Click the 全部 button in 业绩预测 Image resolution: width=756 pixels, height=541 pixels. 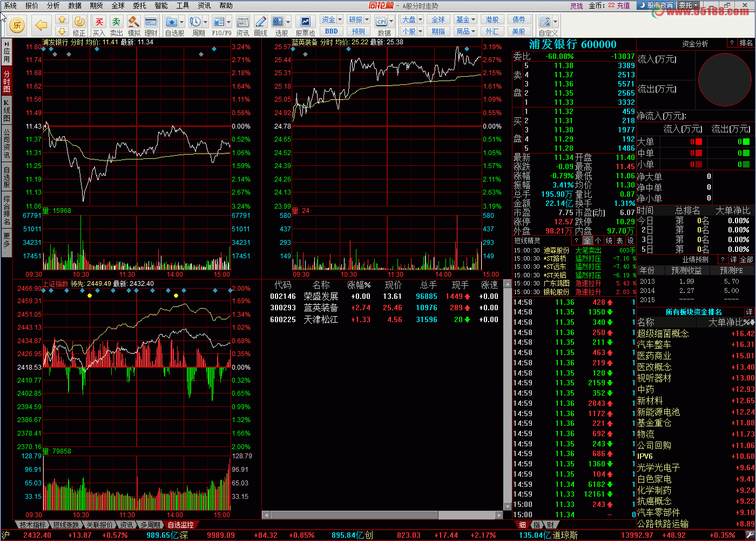pos(746,259)
